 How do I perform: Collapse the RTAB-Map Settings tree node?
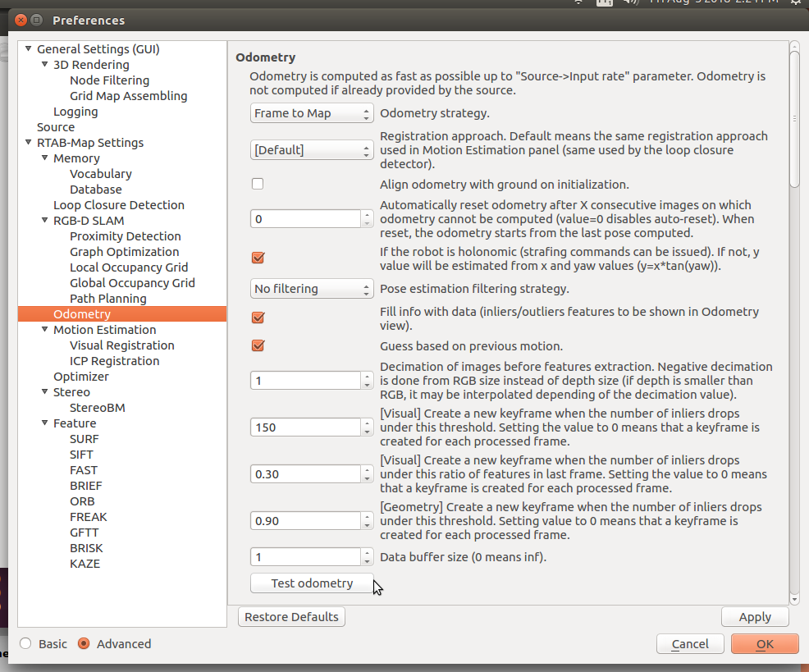29,143
